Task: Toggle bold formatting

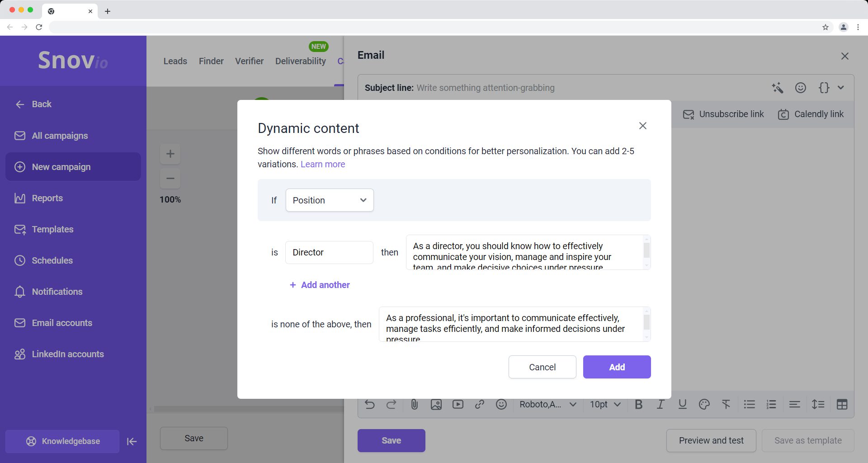Action: 638,404
